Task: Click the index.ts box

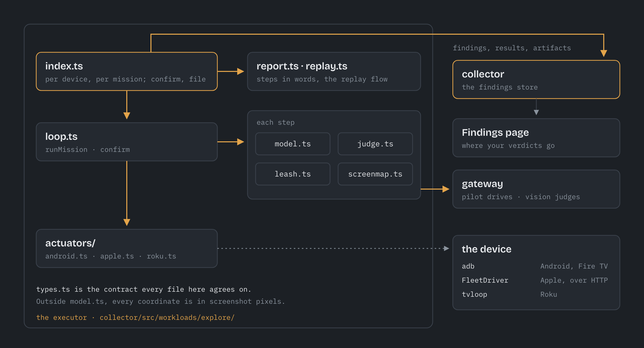Action: click(x=127, y=71)
